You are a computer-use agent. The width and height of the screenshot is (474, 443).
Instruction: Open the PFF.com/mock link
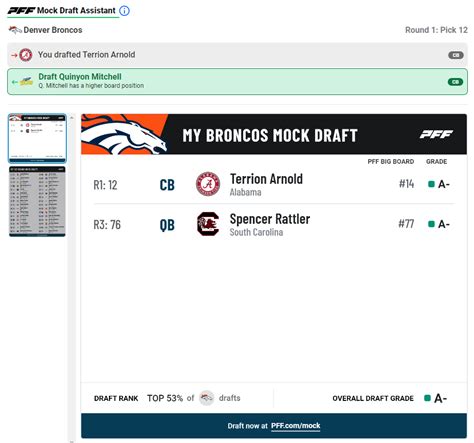295,426
